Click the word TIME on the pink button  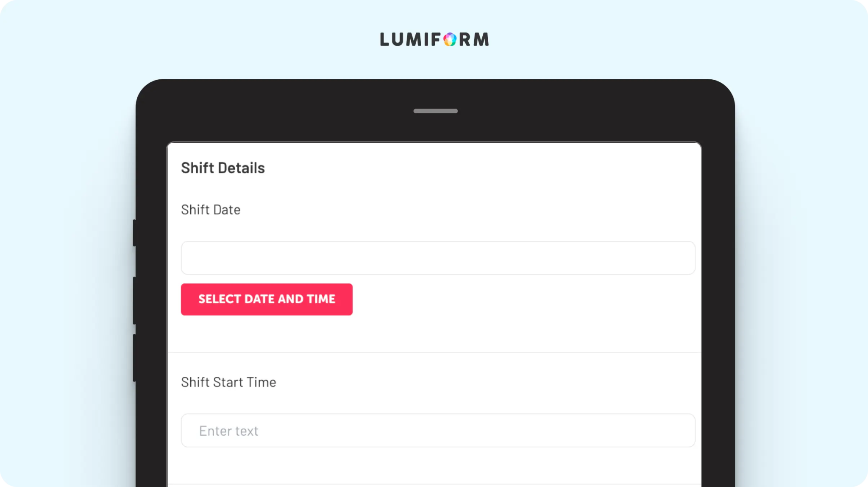[321, 299]
